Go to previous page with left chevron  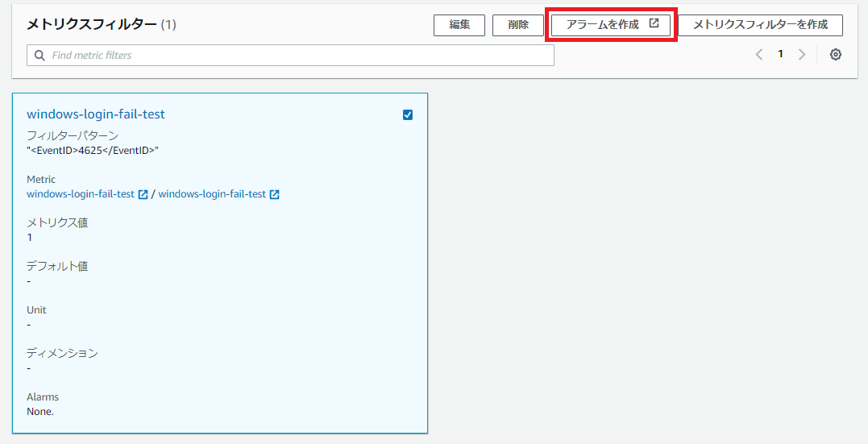click(x=759, y=54)
